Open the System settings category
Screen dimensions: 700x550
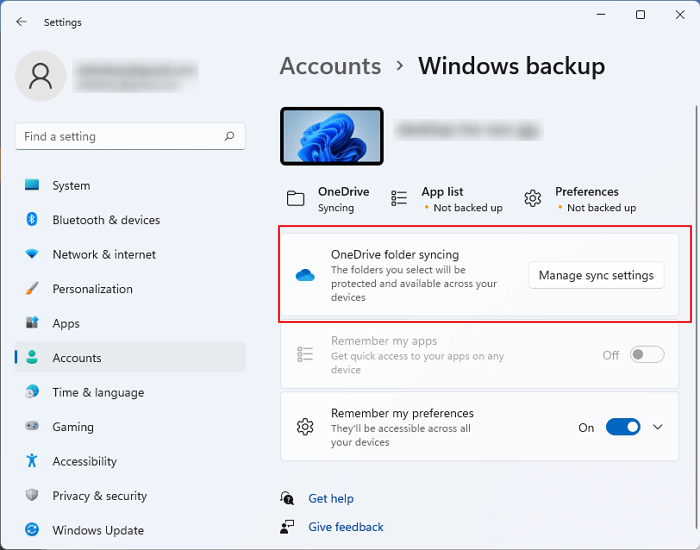coord(71,186)
